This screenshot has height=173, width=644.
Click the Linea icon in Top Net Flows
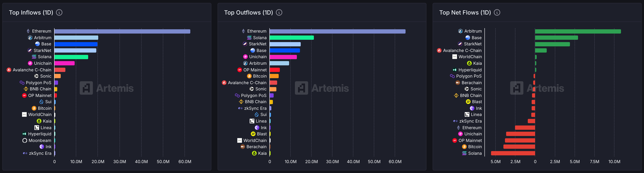[467, 115]
